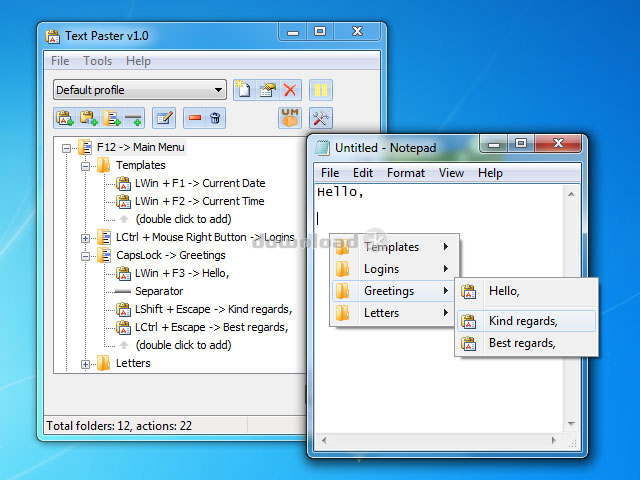Open the Tools menu in Text Paster
This screenshot has height=480, width=640.
97,61
